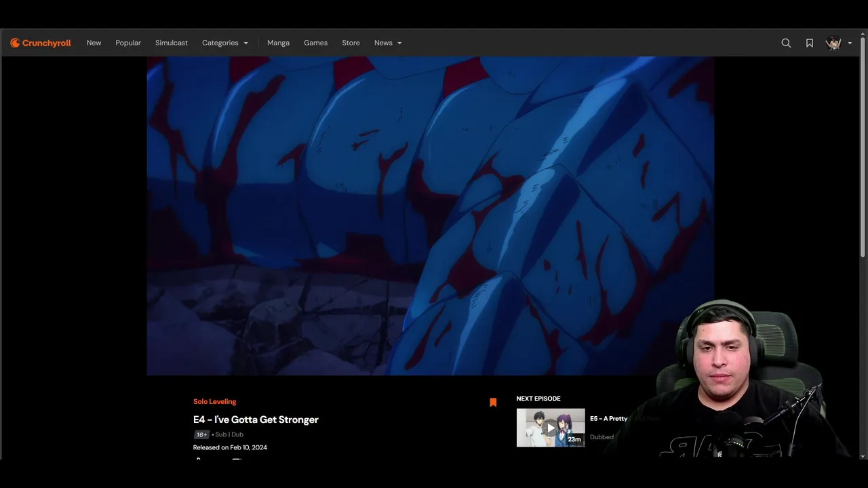Expand the News dropdown menu
This screenshot has height=488, width=868.
coord(388,43)
